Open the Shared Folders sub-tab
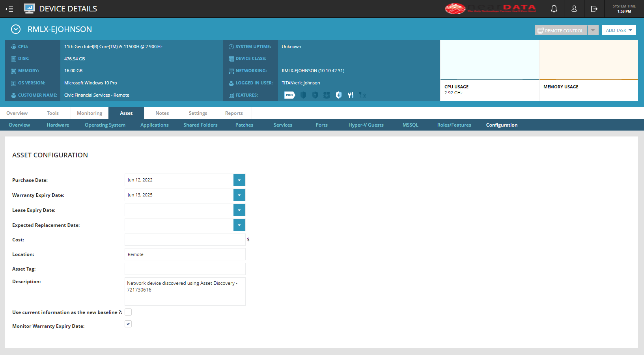Viewport: 644px width, 355px height. tap(200, 125)
